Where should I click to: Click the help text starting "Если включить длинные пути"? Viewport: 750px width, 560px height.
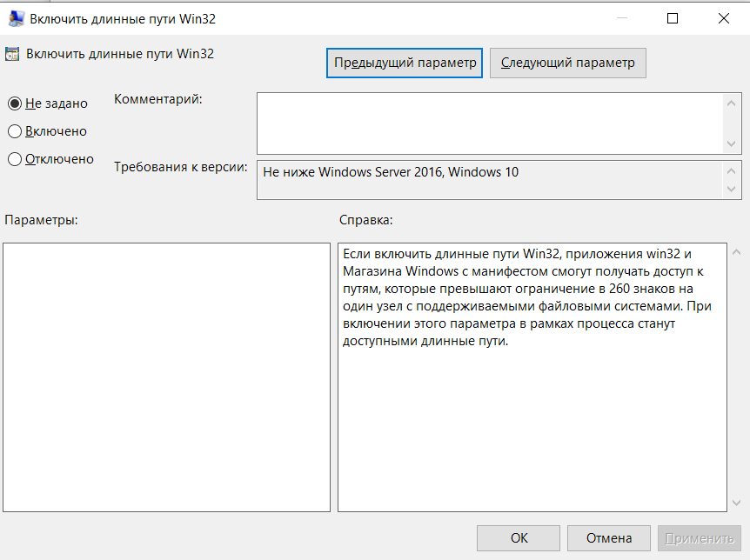click(527, 297)
